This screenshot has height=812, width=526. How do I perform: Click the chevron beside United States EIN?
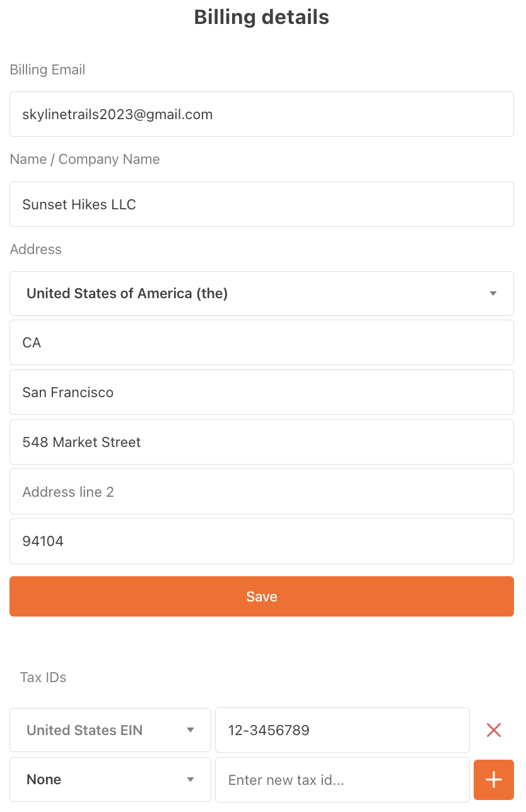(190, 729)
